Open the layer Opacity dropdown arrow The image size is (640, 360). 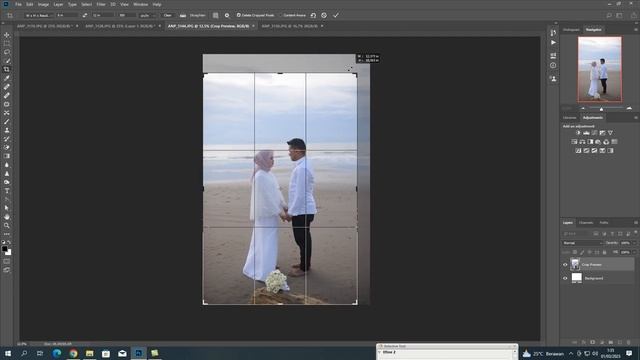(633, 243)
